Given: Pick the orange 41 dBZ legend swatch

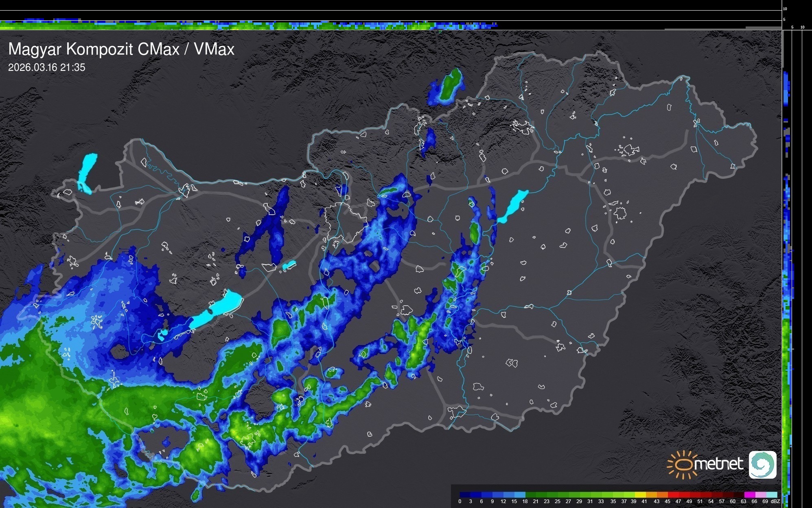Looking at the screenshot, I should click(651, 495).
